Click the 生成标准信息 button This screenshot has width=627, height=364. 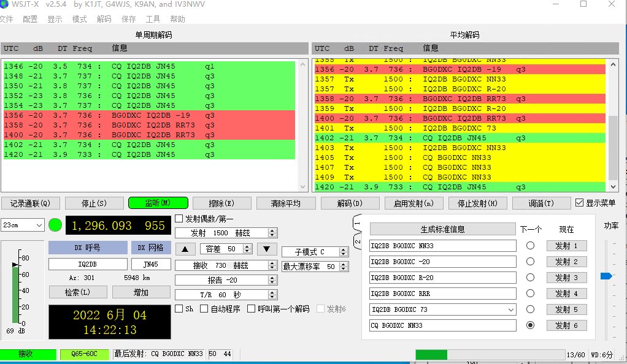pyautogui.click(x=443, y=229)
